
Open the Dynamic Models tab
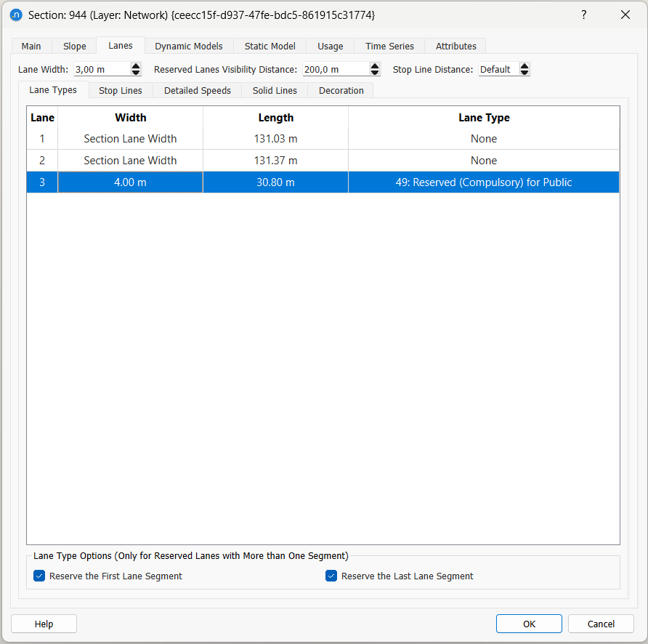click(x=189, y=46)
